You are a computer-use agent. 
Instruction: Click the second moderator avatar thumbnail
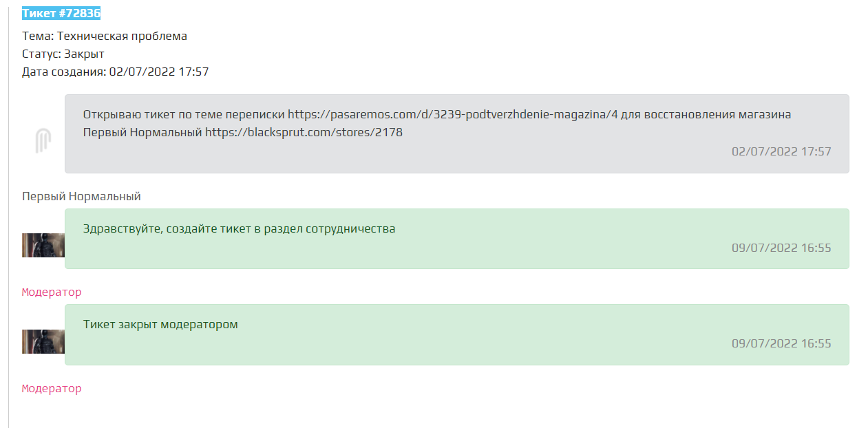pyautogui.click(x=43, y=341)
